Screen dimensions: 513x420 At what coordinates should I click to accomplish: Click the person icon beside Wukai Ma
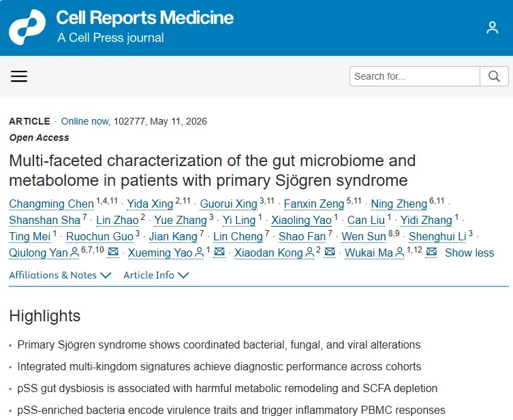[x=400, y=253]
